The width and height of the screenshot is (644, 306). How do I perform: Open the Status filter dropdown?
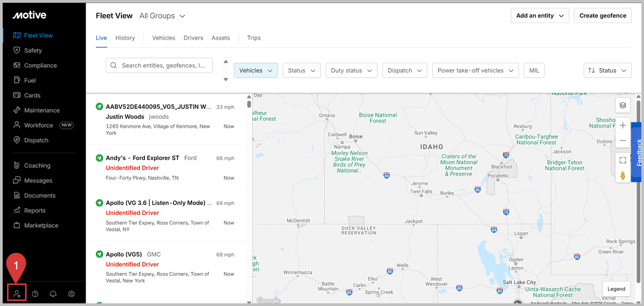coord(302,71)
